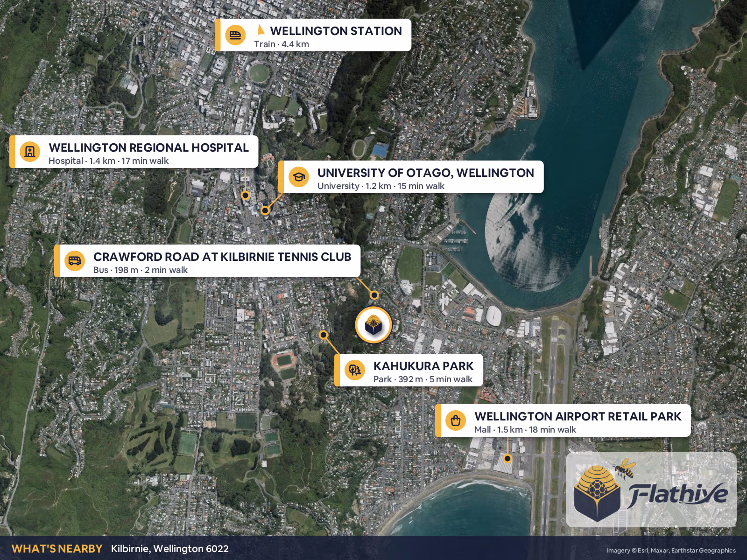The width and height of the screenshot is (747, 560).
Task: Click the bus icon for Crawford Road
Action: pos(75,261)
